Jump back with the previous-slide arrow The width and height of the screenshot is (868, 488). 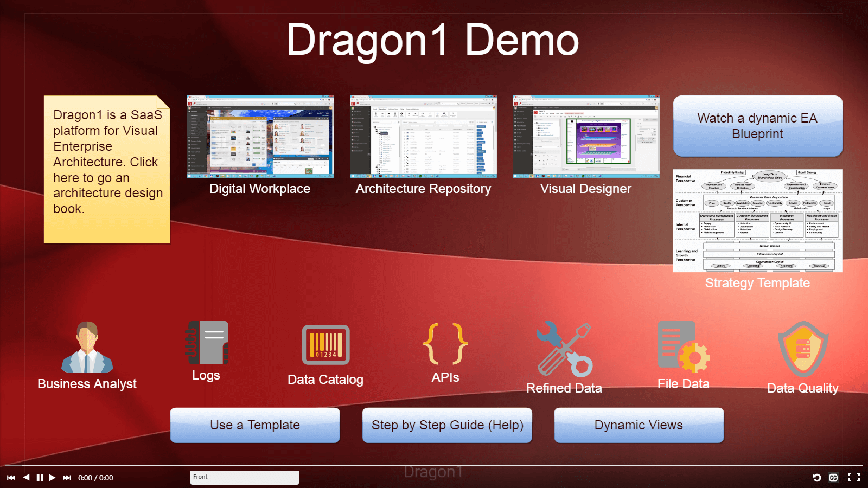(x=26, y=478)
